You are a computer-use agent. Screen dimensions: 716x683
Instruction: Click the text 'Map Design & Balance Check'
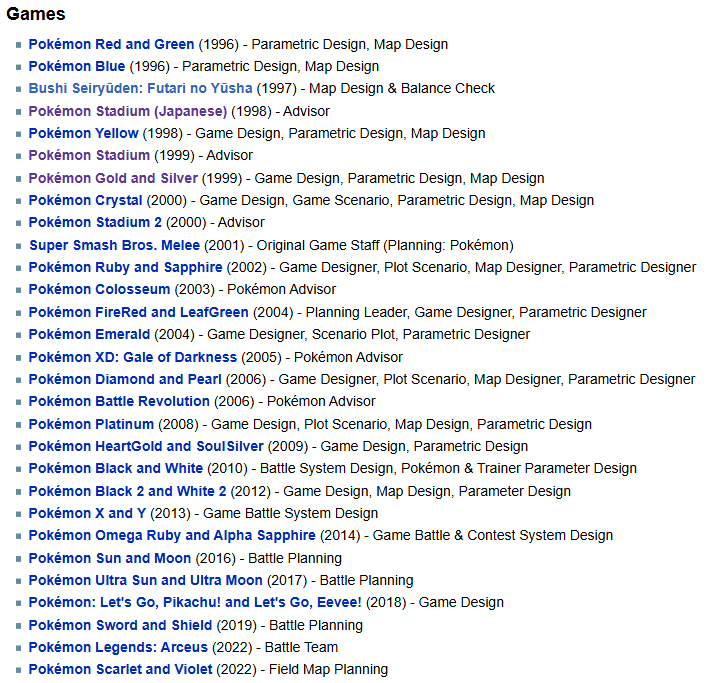click(x=402, y=88)
